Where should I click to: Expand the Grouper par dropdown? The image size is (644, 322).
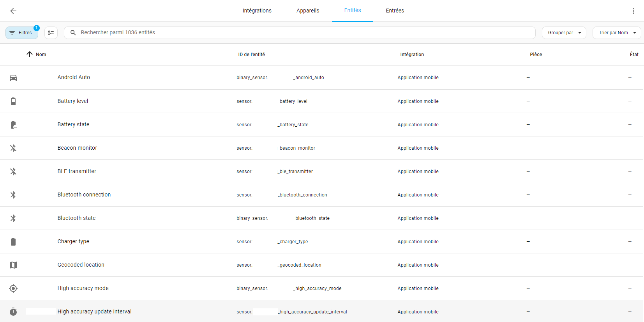click(564, 33)
